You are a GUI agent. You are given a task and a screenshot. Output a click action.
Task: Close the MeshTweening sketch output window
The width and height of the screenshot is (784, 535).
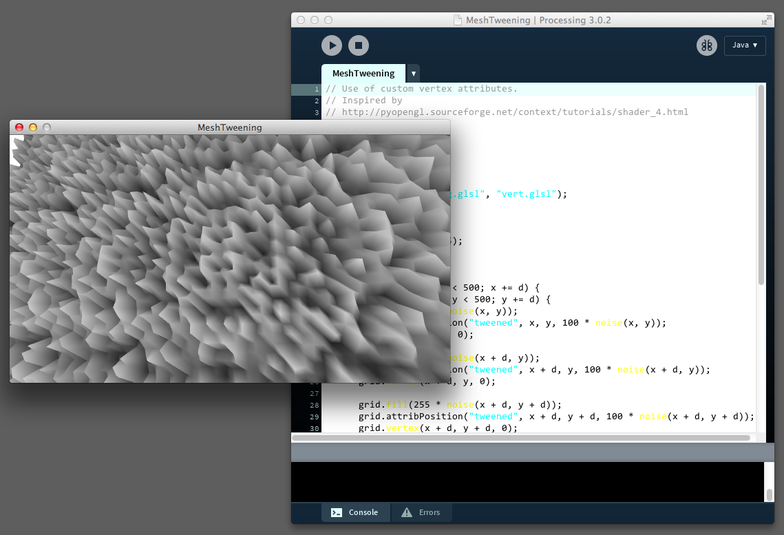click(19, 128)
